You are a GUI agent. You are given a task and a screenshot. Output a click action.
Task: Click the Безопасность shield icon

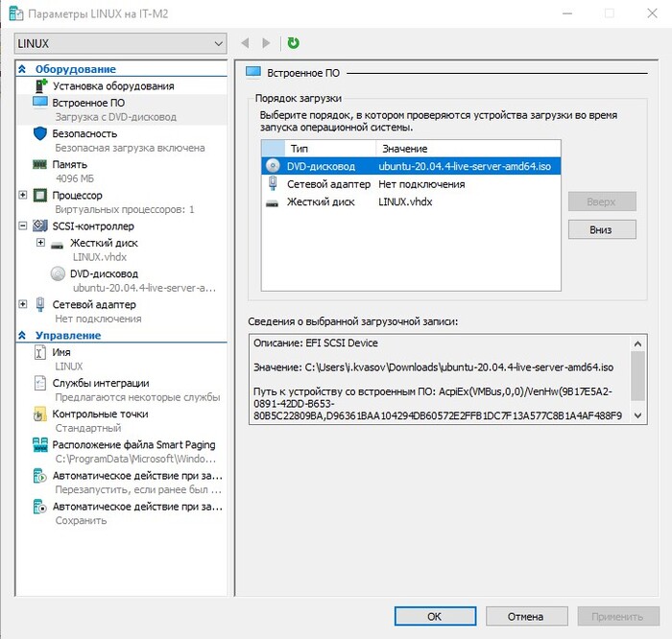[39, 133]
